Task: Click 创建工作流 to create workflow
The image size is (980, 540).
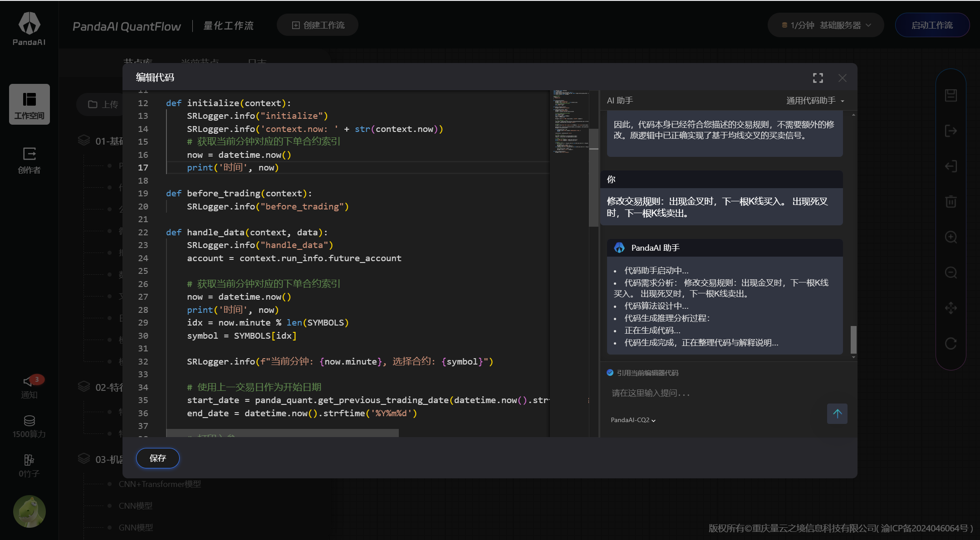Action: 318,25
